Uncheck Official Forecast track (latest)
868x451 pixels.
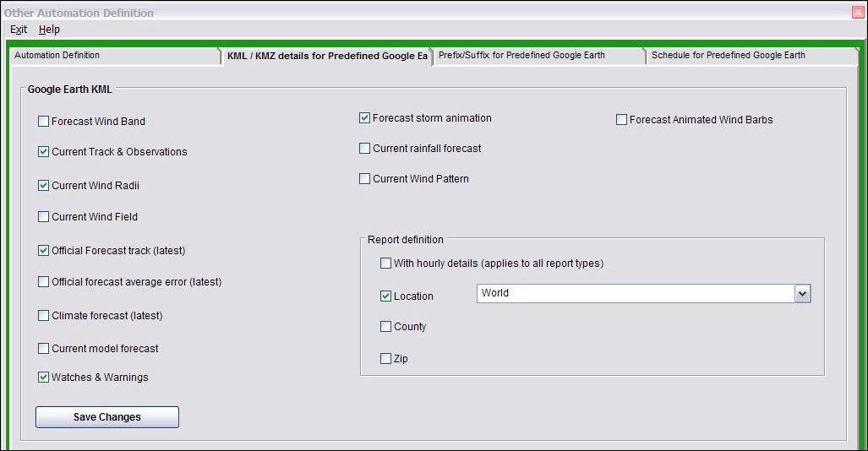coord(44,251)
